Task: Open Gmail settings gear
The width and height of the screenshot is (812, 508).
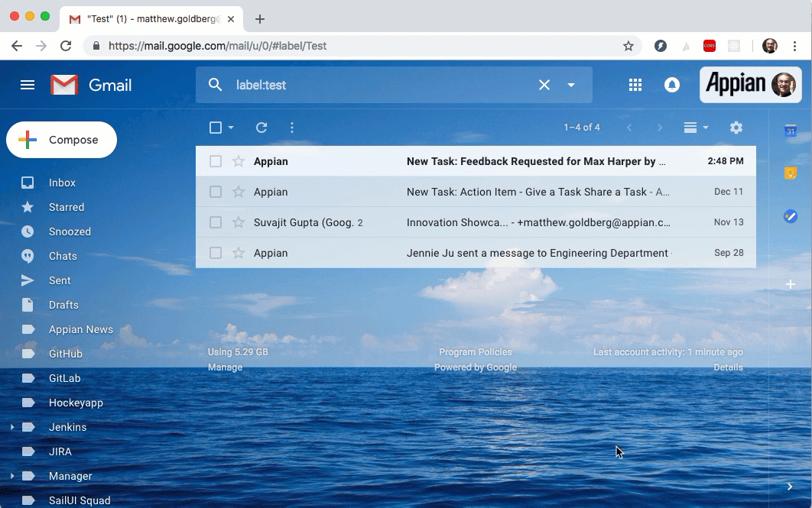Action: [736, 128]
